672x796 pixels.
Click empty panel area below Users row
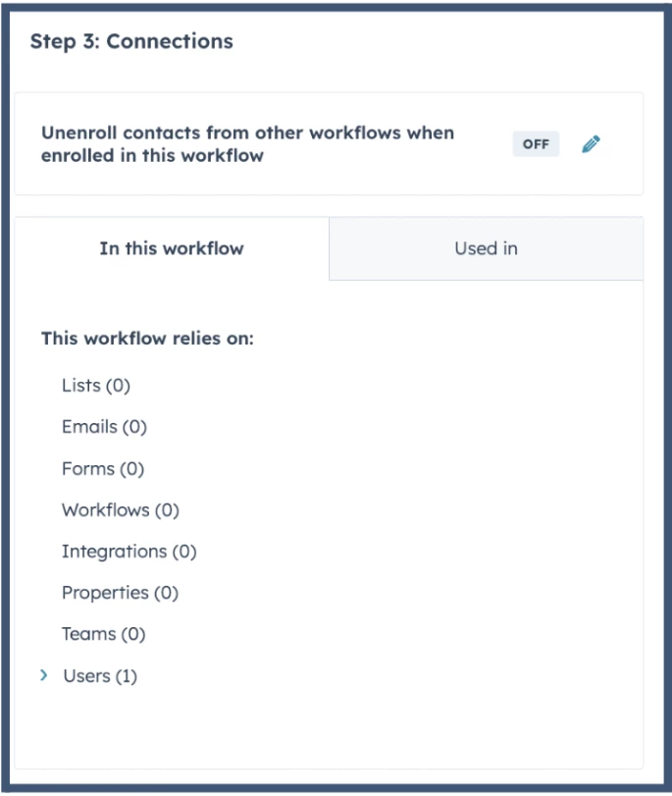pyautogui.click(x=329, y=726)
